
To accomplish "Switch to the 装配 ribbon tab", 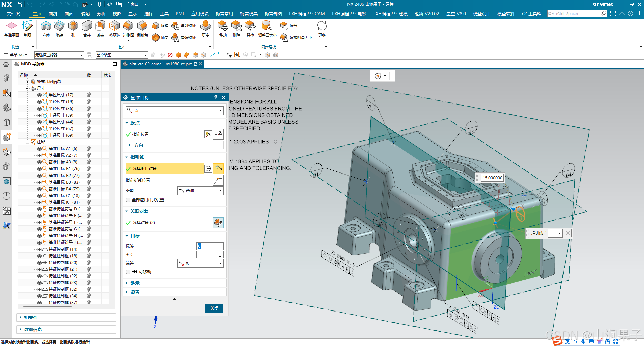I will [85, 14].
